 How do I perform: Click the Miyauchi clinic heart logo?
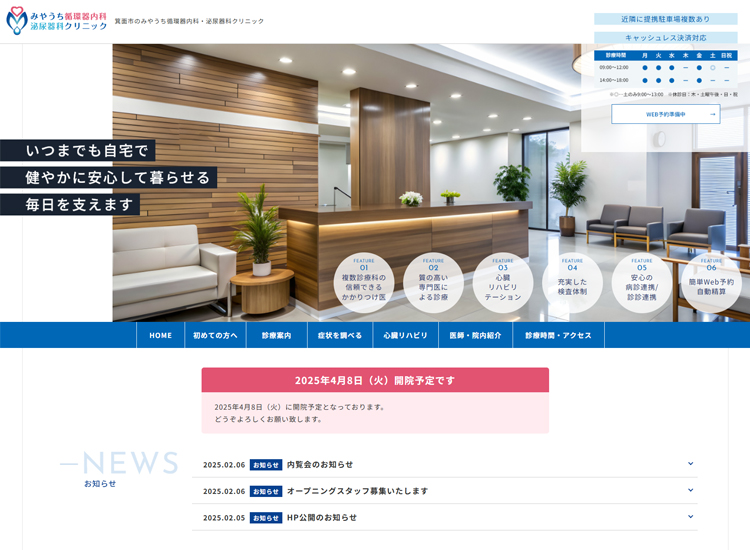click(x=17, y=21)
